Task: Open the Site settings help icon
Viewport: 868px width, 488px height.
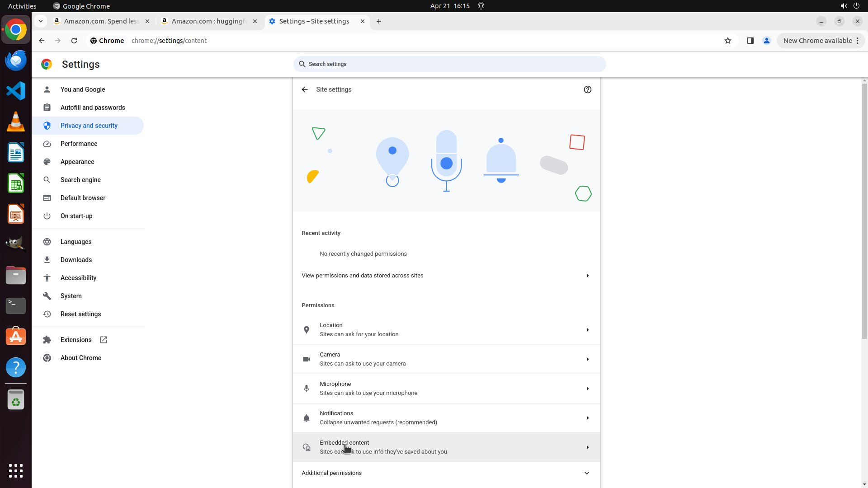Action: click(x=587, y=89)
